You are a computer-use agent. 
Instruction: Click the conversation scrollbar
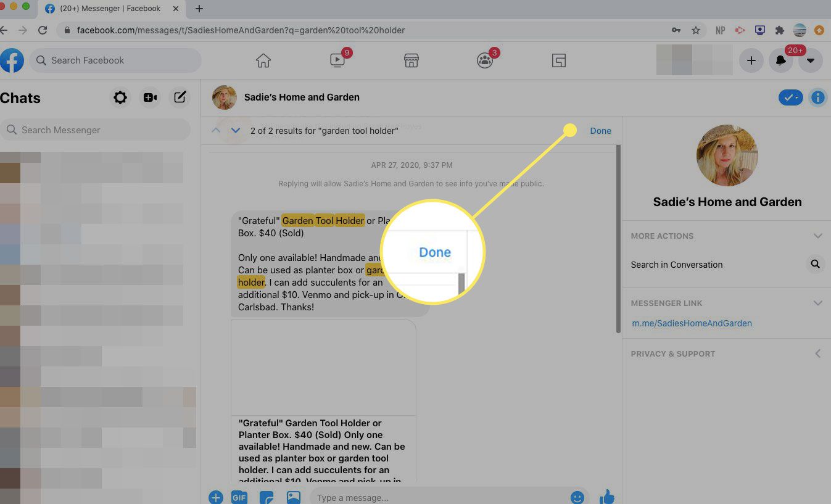tap(618, 239)
